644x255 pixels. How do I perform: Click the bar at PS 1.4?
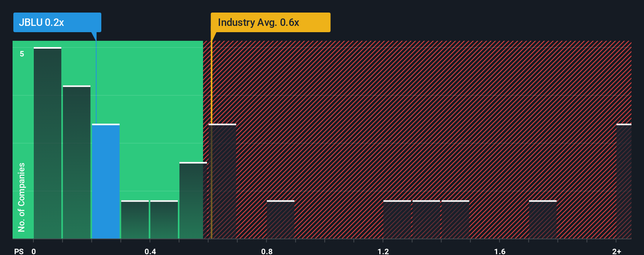pos(456,220)
